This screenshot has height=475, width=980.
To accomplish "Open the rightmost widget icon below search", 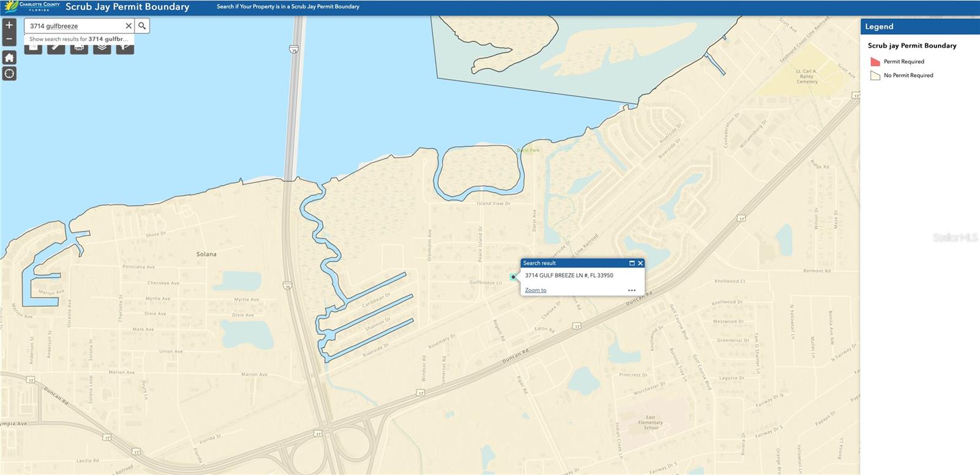I will pyautogui.click(x=125, y=48).
